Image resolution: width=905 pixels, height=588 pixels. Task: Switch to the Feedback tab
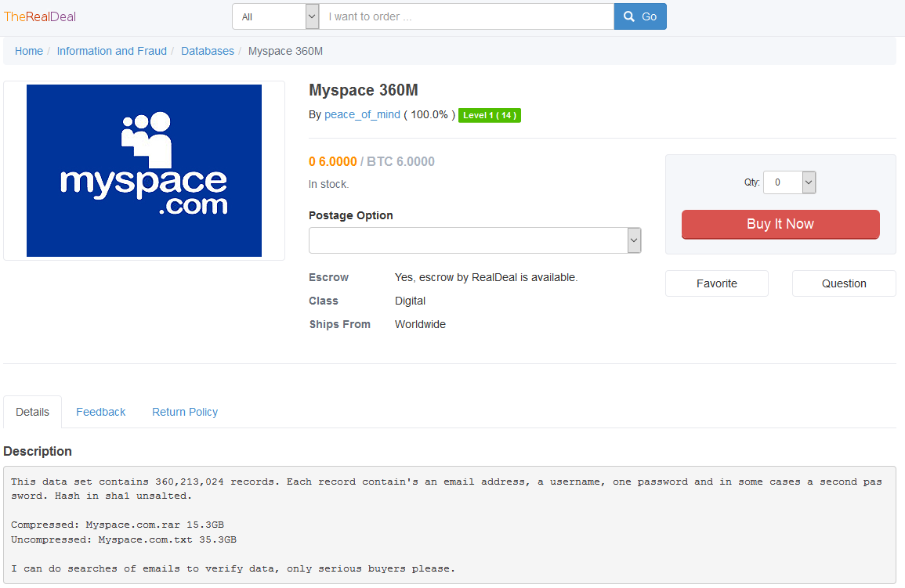100,412
